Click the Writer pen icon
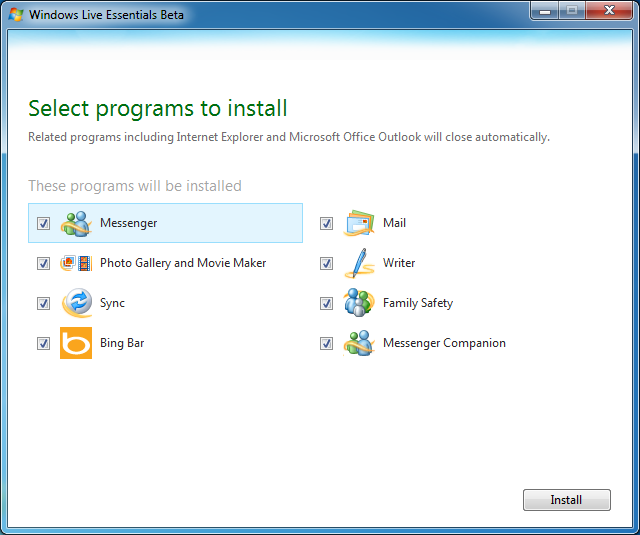Screen dimensions: 640x535 (x=359, y=263)
